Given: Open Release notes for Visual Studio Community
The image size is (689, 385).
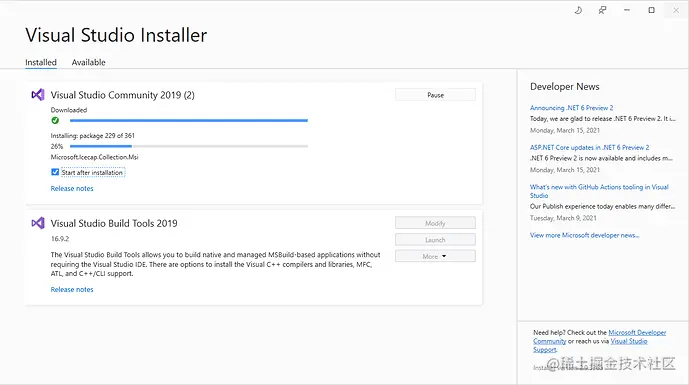Looking at the screenshot, I should pyautogui.click(x=72, y=189).
